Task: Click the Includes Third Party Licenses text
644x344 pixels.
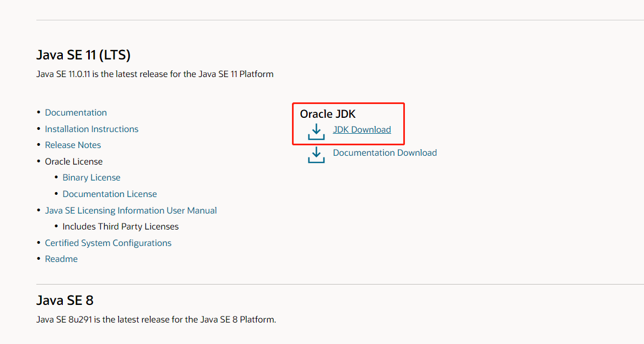Action: click(x=120, y=227)
